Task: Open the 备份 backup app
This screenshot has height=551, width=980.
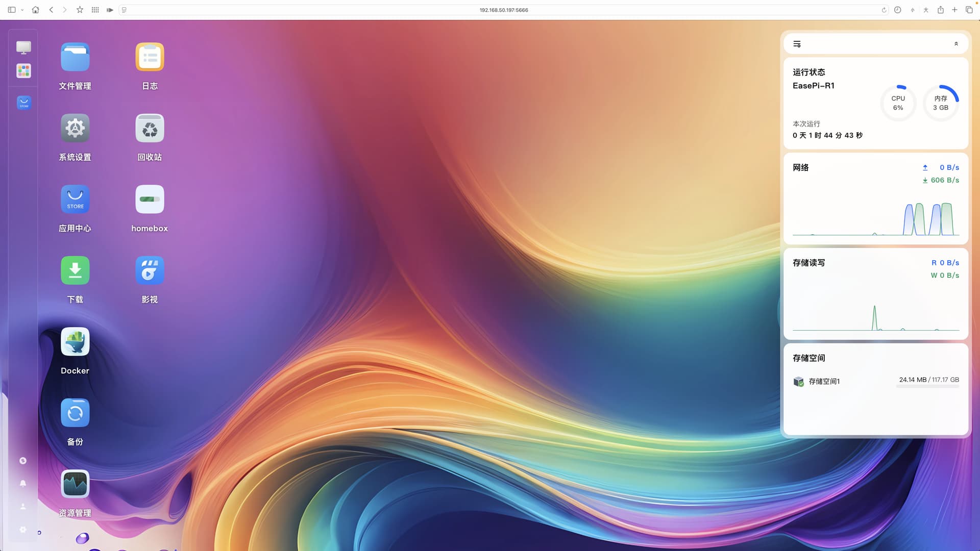Action: point(75,413)
